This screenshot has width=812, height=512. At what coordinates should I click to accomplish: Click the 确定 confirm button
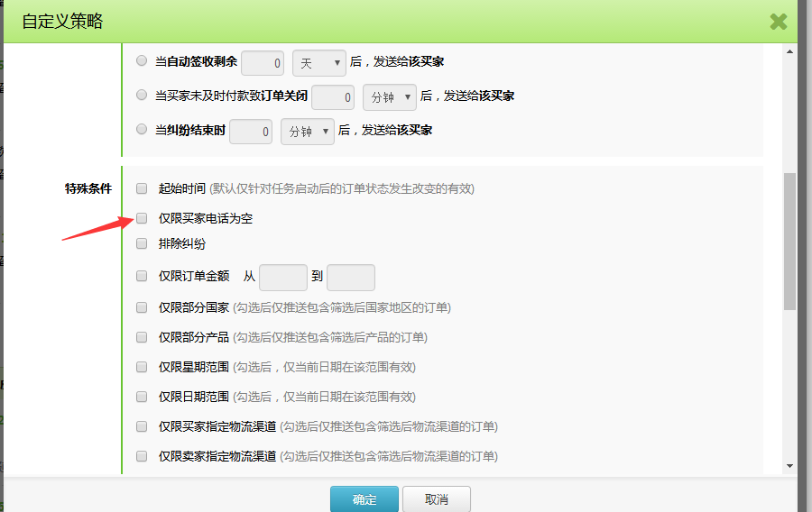[364, 499]
